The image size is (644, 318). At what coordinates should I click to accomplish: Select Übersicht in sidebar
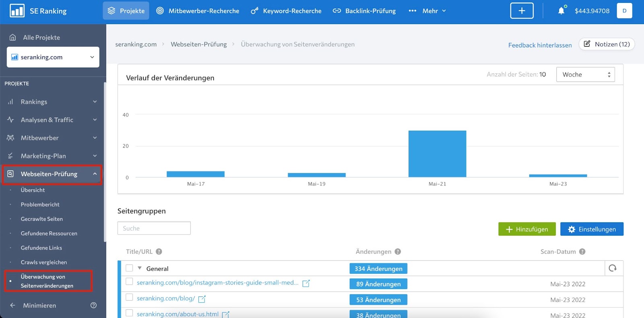pyautogui.click(x=33, y=190)
